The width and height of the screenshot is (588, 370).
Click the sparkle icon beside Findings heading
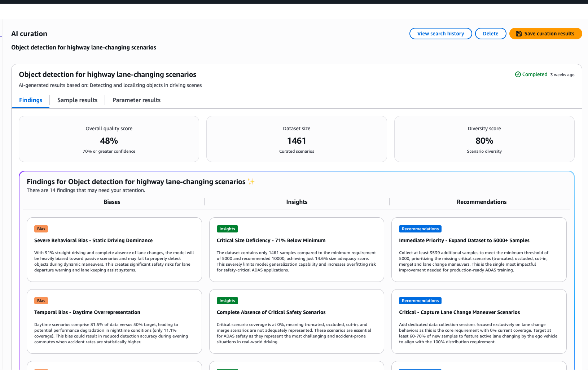click(x=251, y=182)
